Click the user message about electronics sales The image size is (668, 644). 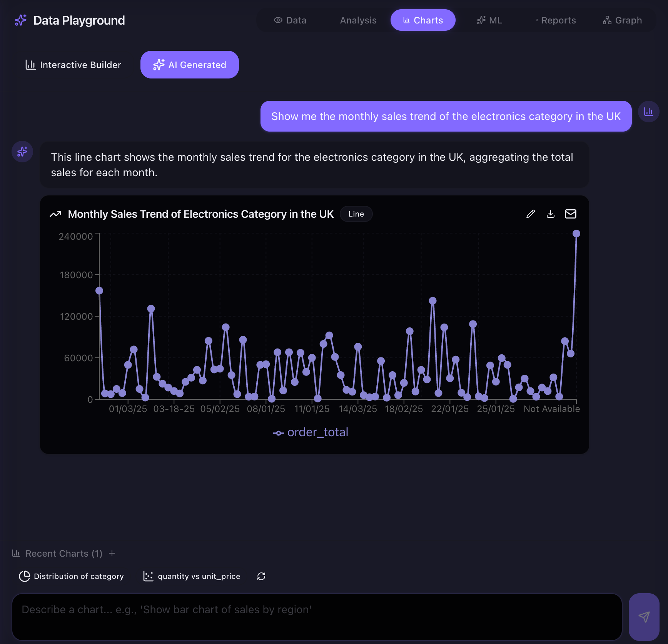(x=446, y=116)
